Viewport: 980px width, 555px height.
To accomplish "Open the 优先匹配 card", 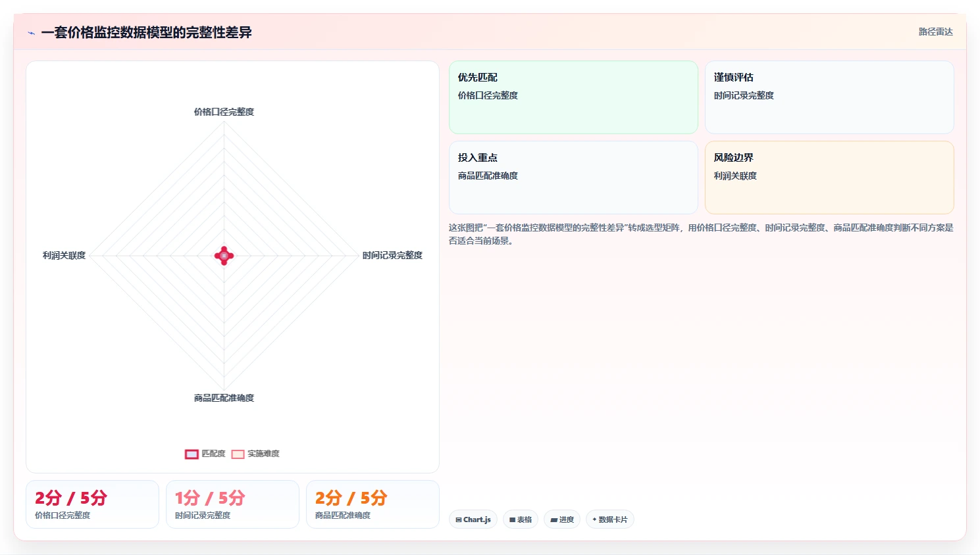I will (x=573, y=97).
